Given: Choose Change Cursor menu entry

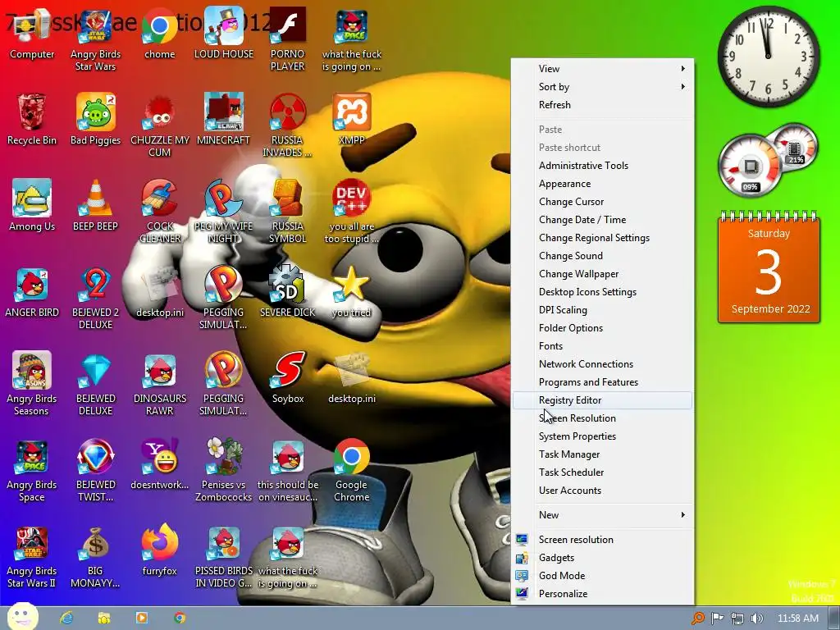Looking at the screenshot, I should pyautogui.click(x=603, y=202).
